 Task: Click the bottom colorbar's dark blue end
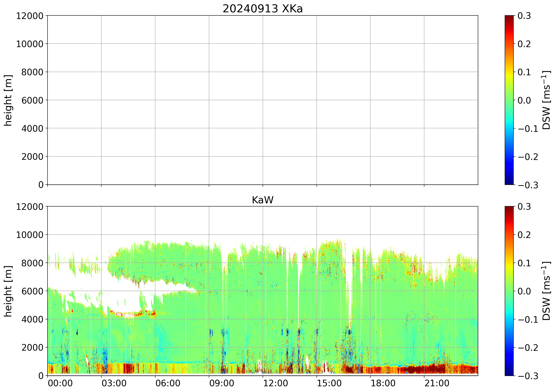509,373
